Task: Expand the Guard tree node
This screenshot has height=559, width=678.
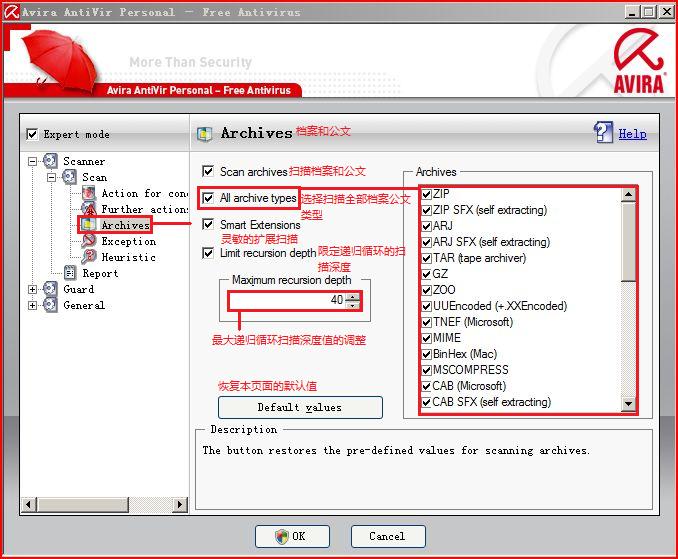Action: [x=32, y=289]
